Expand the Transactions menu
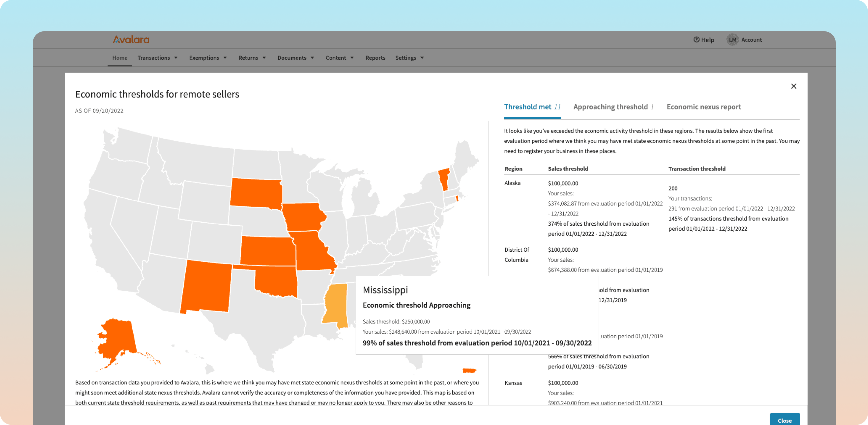Screen dimensions: 868x425 [x=157, y=58]
